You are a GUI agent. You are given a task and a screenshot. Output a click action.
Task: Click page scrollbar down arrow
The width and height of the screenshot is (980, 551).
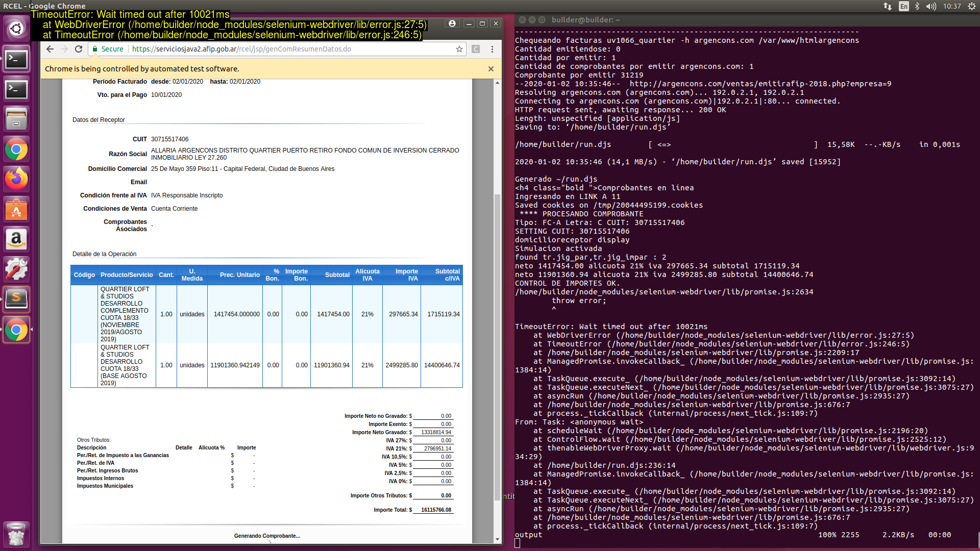[497, 539]
